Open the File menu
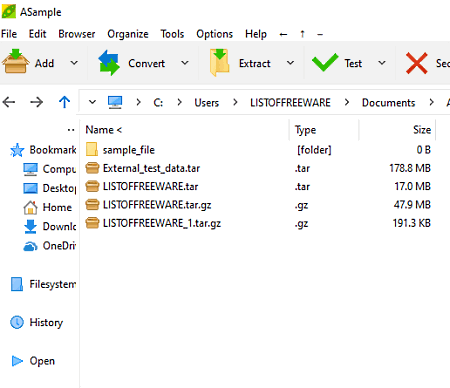Image resolution: width=450 pixels, height=388 pixels. click(x=9, y=34)
